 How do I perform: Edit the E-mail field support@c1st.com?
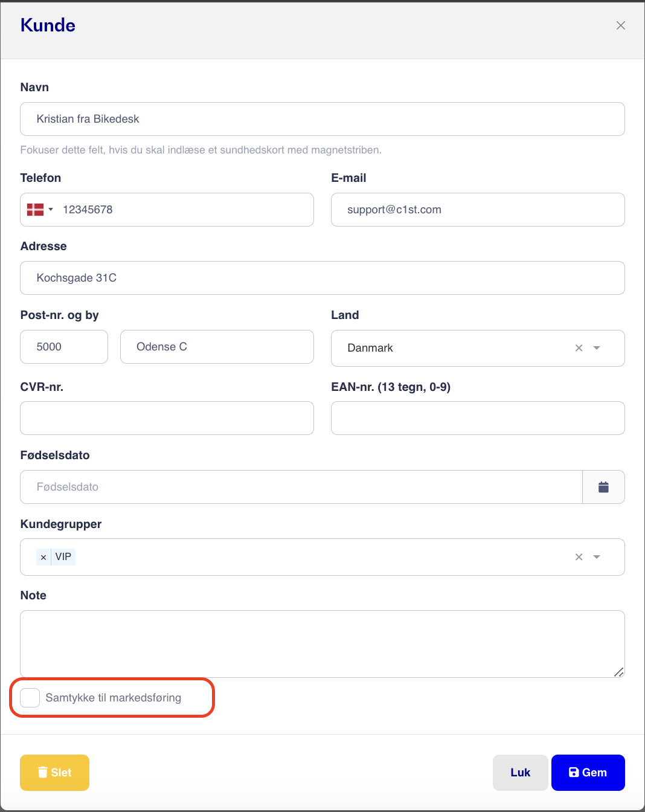[x=478, y=210]
